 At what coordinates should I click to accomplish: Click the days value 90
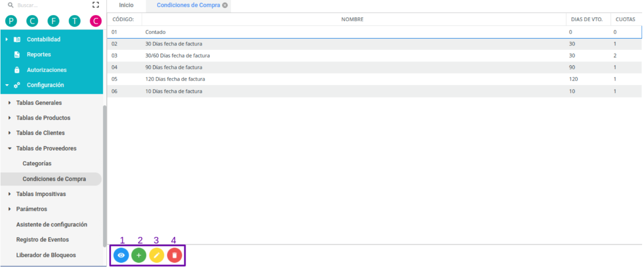(x=572, y=67)
